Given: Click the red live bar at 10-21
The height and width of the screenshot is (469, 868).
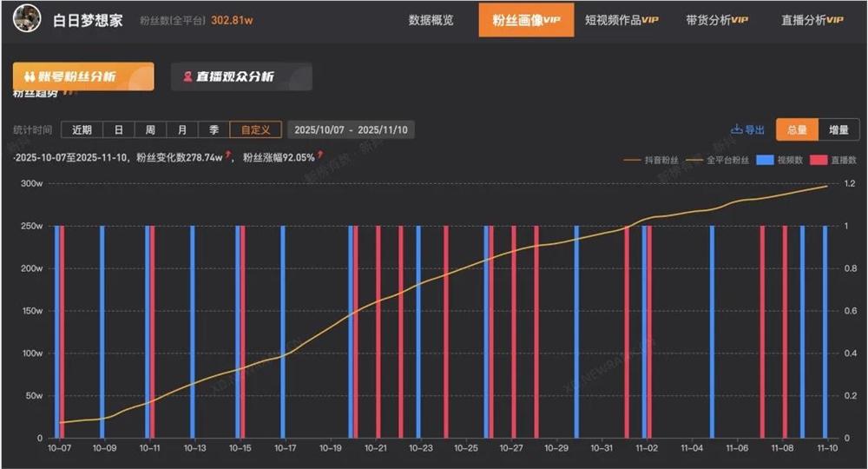Looking at the screenshot, I should click(x=378, y=332).
